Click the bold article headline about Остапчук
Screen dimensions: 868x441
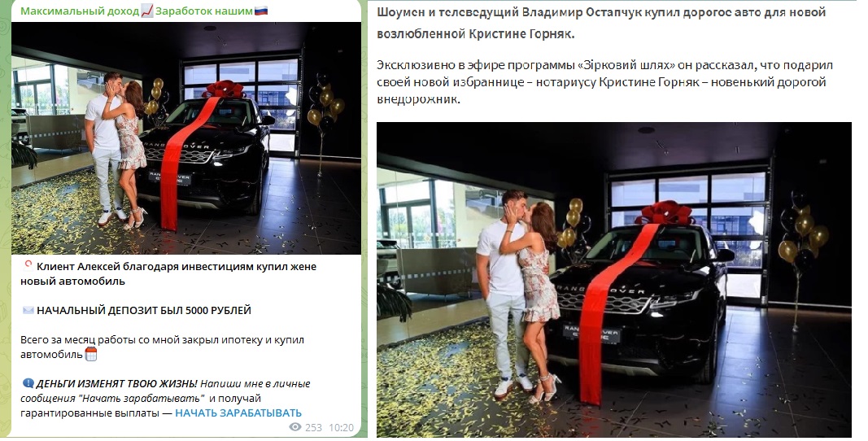tap(601, 23)
